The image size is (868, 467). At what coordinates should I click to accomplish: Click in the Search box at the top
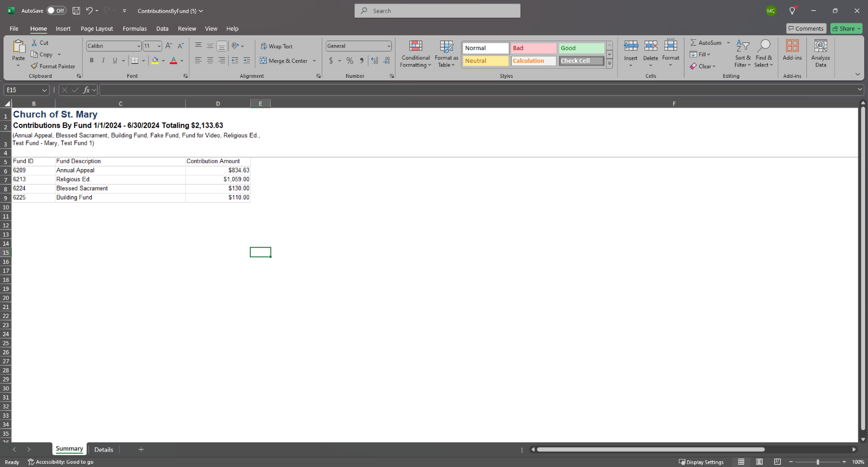pyautogui.click(x=437, y=11)
